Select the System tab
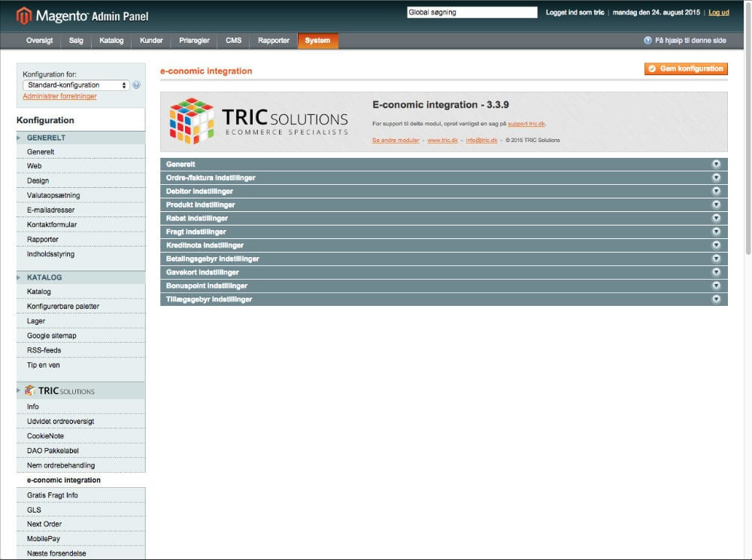The width and height of the screenshot is (752, 560). click(317, 41)
